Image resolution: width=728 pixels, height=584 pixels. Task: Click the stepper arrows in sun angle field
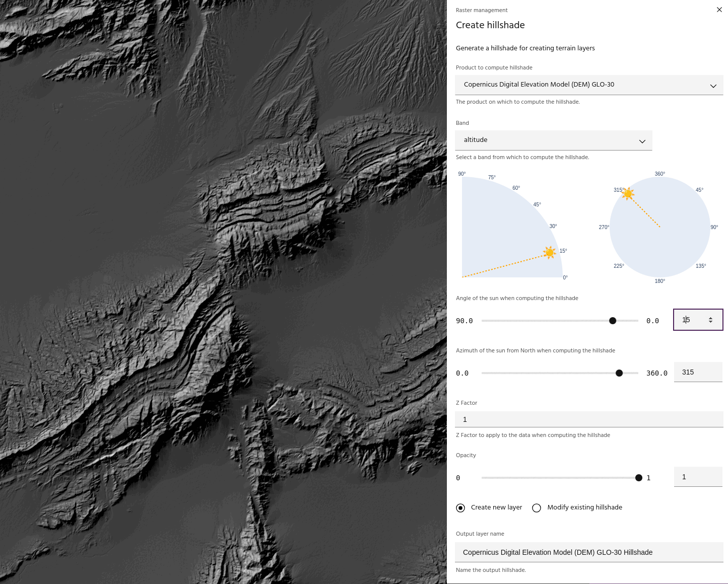click(710, 320)
